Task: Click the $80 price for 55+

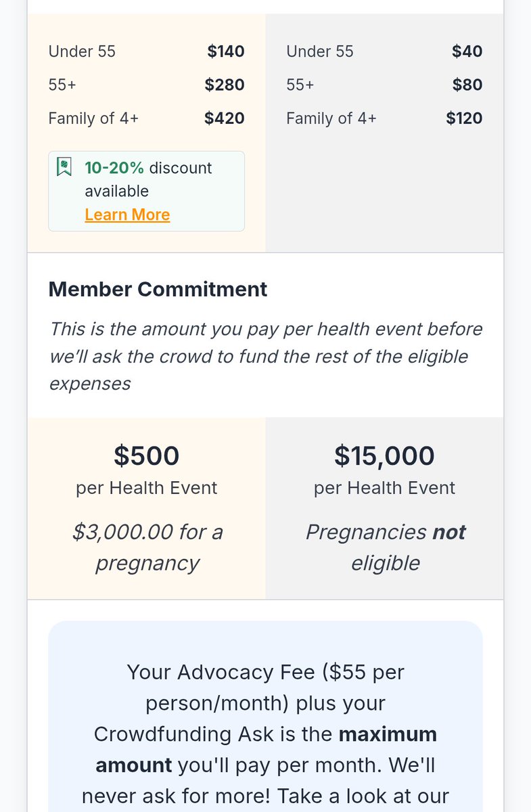Action: tap(467, 85)
